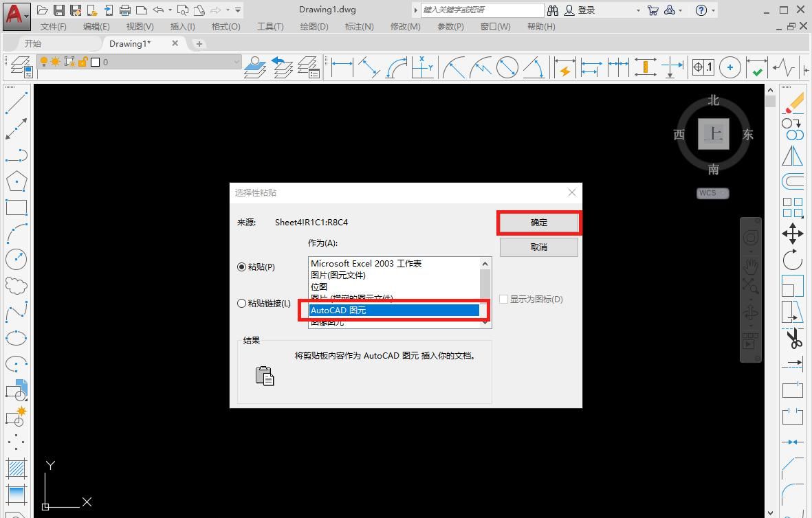Click paste format list scroll-up arrow
The width and height of the screenshot is (812, 518).
click(485, 263)
